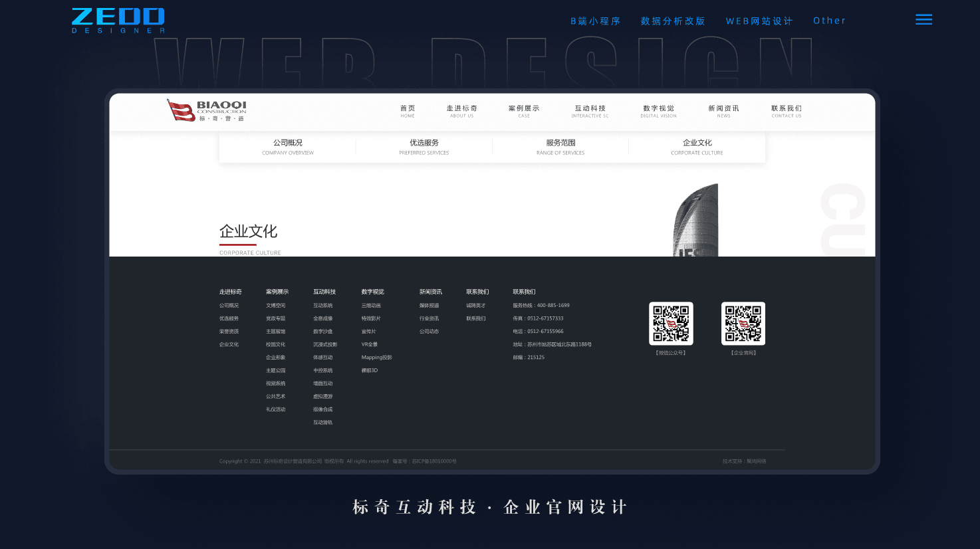
Task: Click footer link 数字沙盘
Action: coord(322,332)
